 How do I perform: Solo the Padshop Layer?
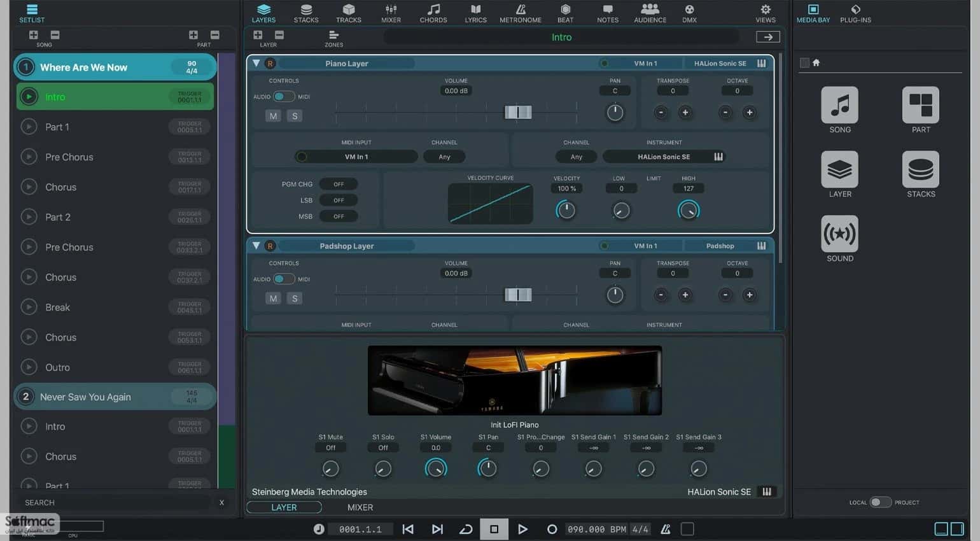tap(294, 298)
